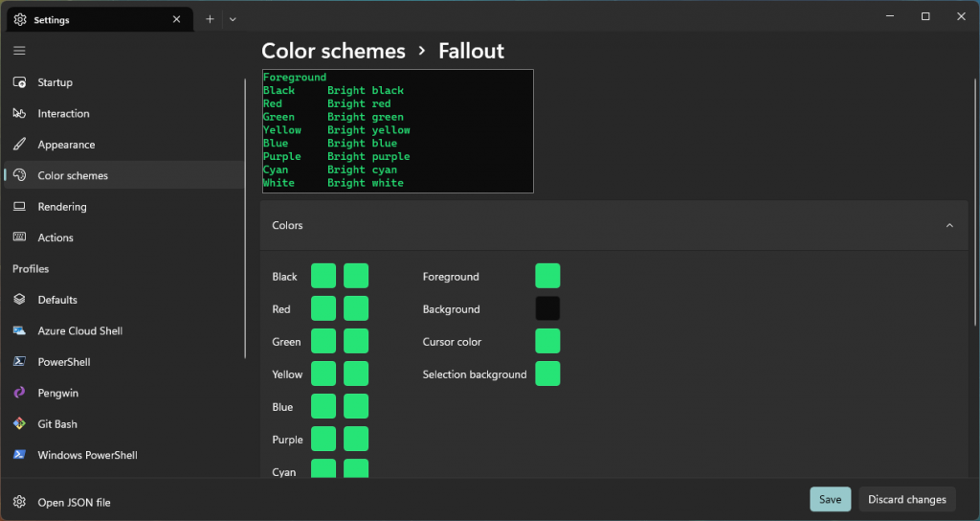Image resolution: width=980 pixels, height=521 pixels.
Task: Pick the Bright Green color swatch
Action: [x=356, y=341]
